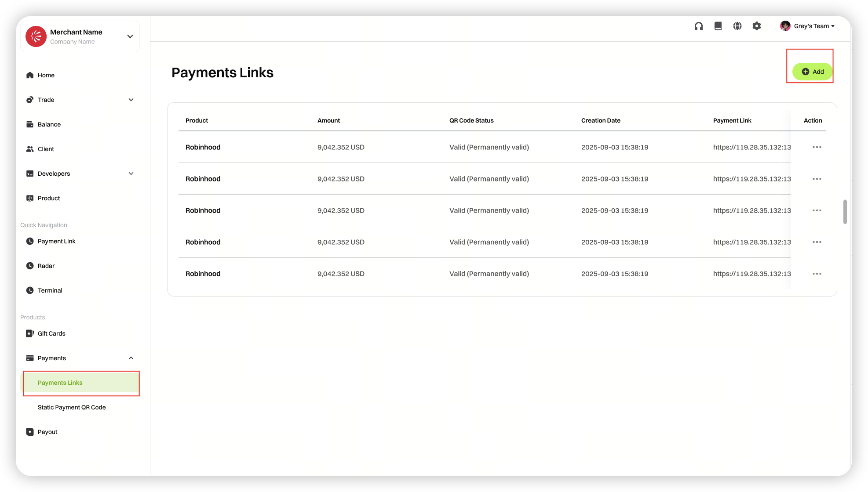Expand the Merchant Name dropdown
The height and width of the screenshot is (492, 868).
click(x=130, y=36)
